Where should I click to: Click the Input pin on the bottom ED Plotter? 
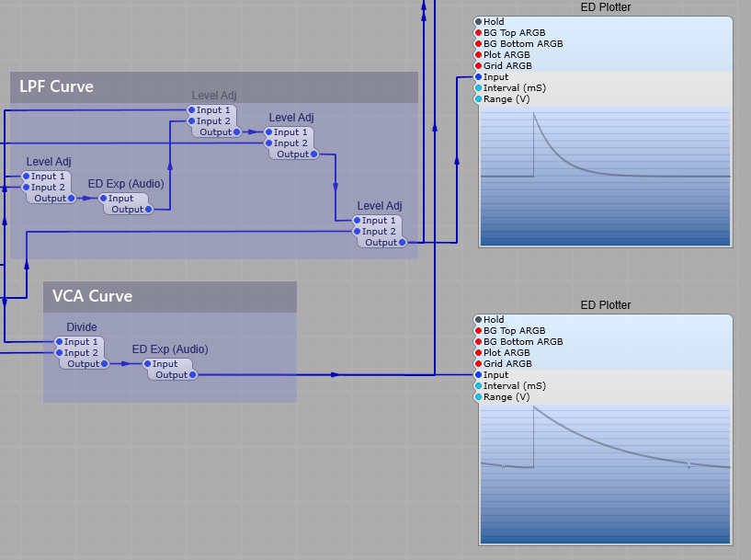pos(480,374)
